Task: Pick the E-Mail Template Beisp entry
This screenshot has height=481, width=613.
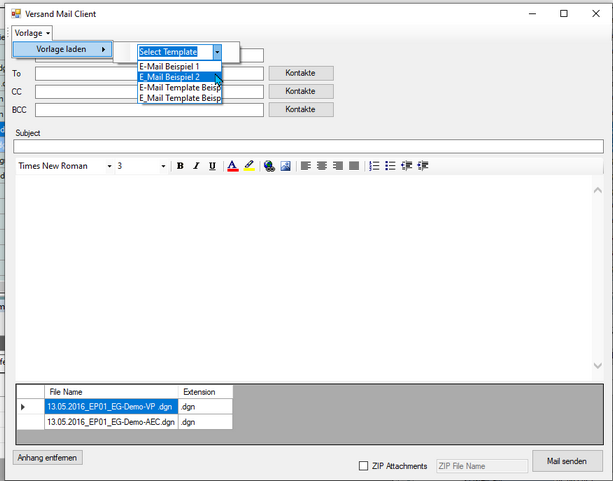Action: pos(180,88)
